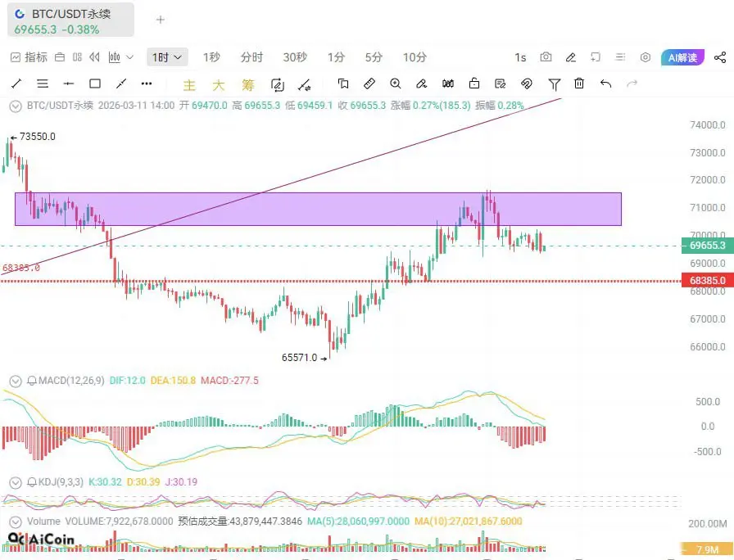Click the rewind replay double-arrow icon
734x560 pixels.
[x=95, y=57]
